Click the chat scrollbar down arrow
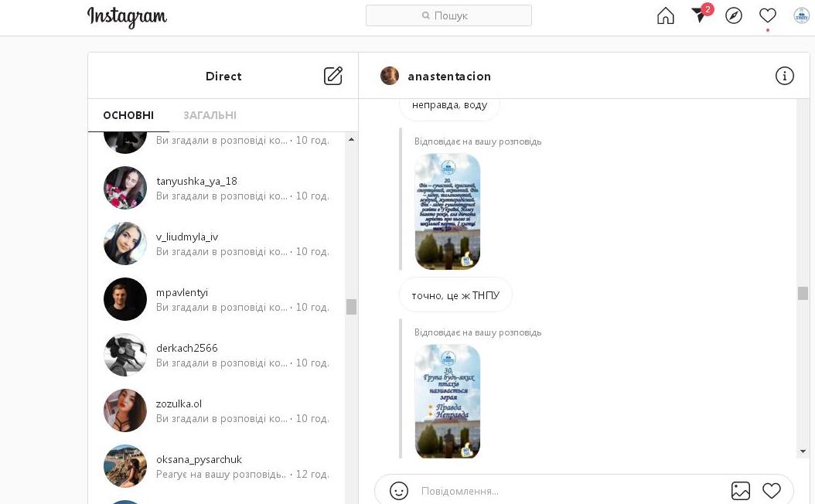This screenshot has width=815, height=504. [x=803, y=451]
